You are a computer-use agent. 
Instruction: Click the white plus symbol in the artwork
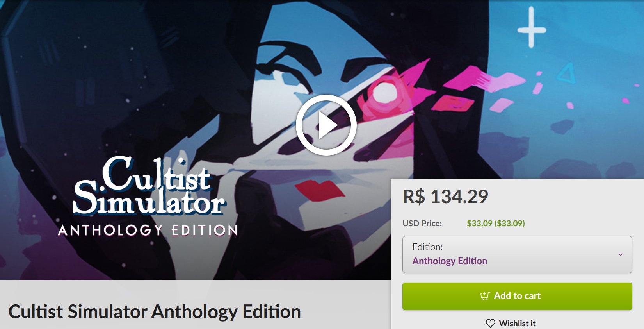click(x=532, y=28)
